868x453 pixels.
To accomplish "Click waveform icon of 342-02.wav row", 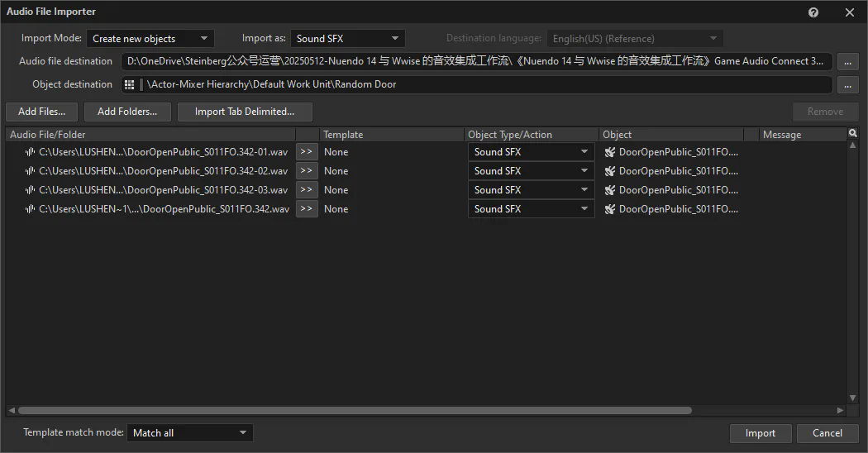I will [31, 170].
